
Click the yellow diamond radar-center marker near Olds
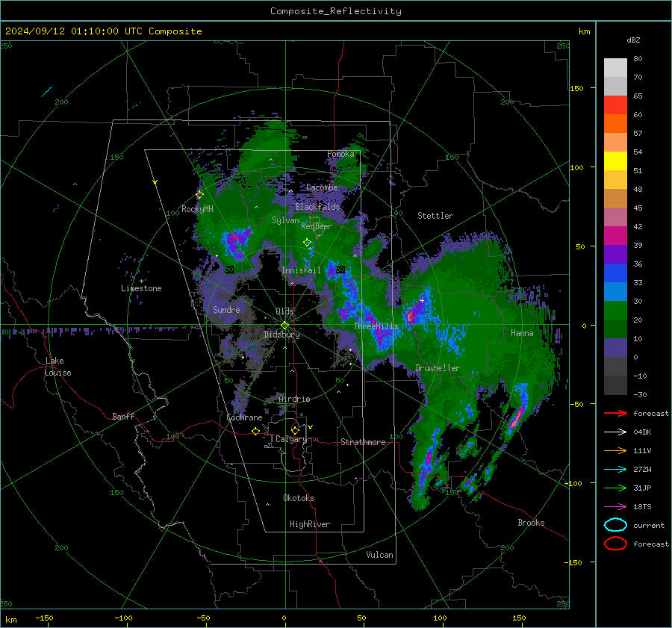pos(284,326)
